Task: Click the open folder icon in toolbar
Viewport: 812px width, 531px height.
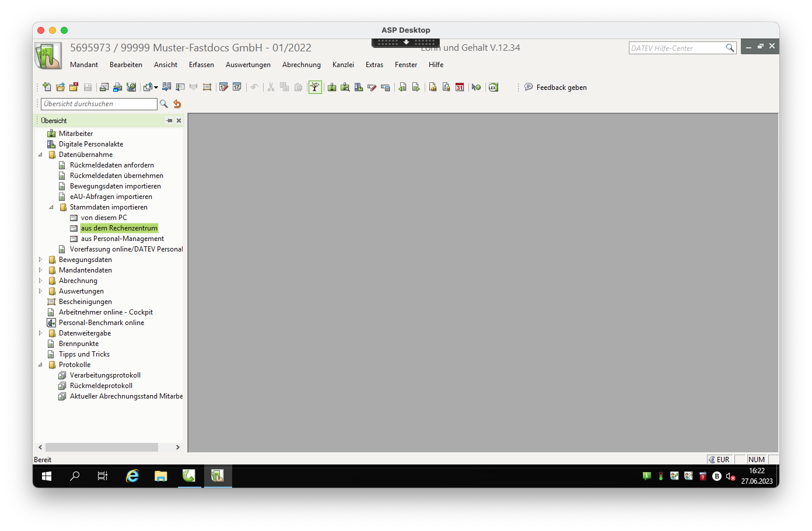Action: coord(60,87)
